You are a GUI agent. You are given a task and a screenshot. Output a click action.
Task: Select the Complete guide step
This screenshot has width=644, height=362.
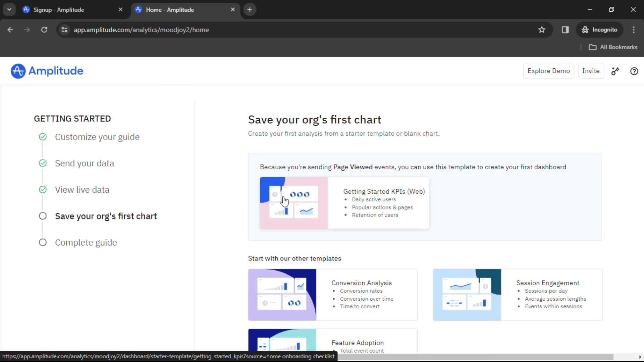(x=86, y=242)
